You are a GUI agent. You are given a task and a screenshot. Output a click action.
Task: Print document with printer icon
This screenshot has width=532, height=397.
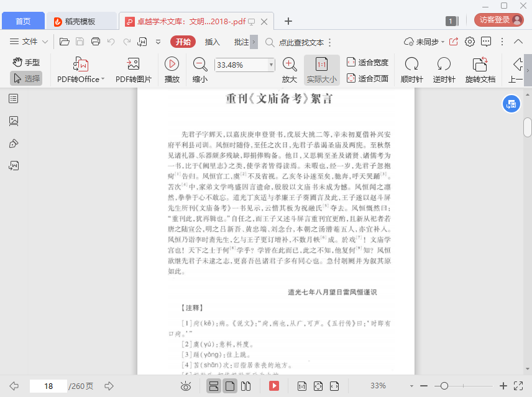pyautogui.click(x=96, y=42)
